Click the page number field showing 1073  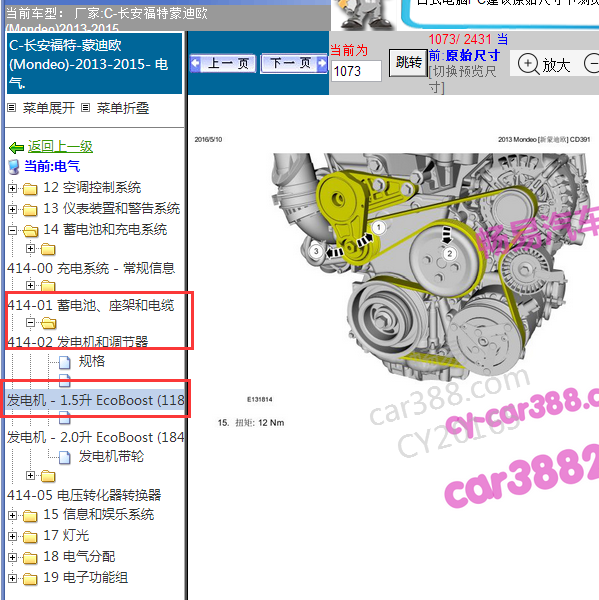[x=356, y=71]
